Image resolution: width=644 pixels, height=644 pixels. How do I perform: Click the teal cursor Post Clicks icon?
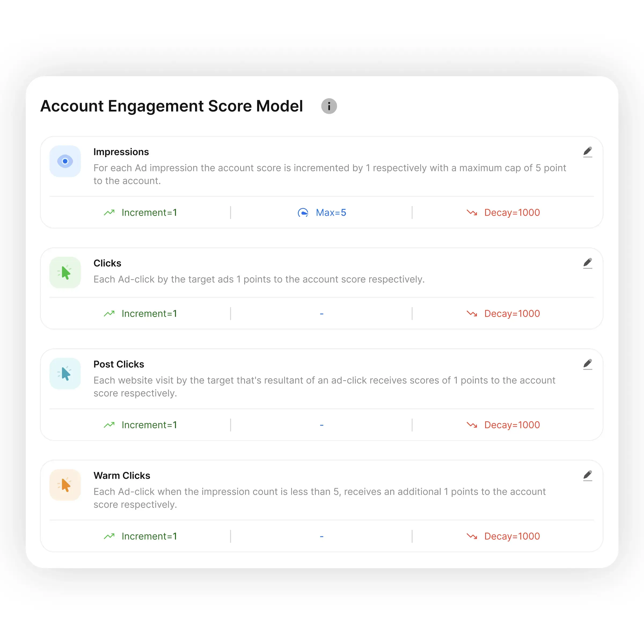(x=65, y=374)
